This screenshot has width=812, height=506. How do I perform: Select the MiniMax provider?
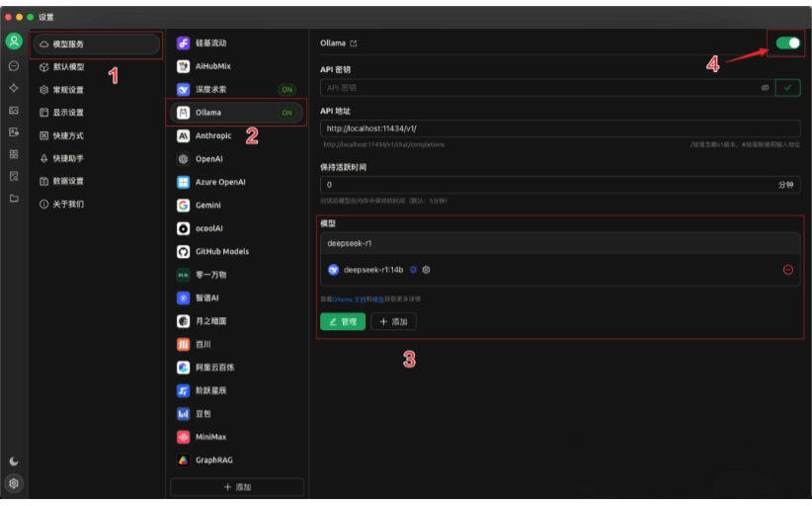(236, 437)
